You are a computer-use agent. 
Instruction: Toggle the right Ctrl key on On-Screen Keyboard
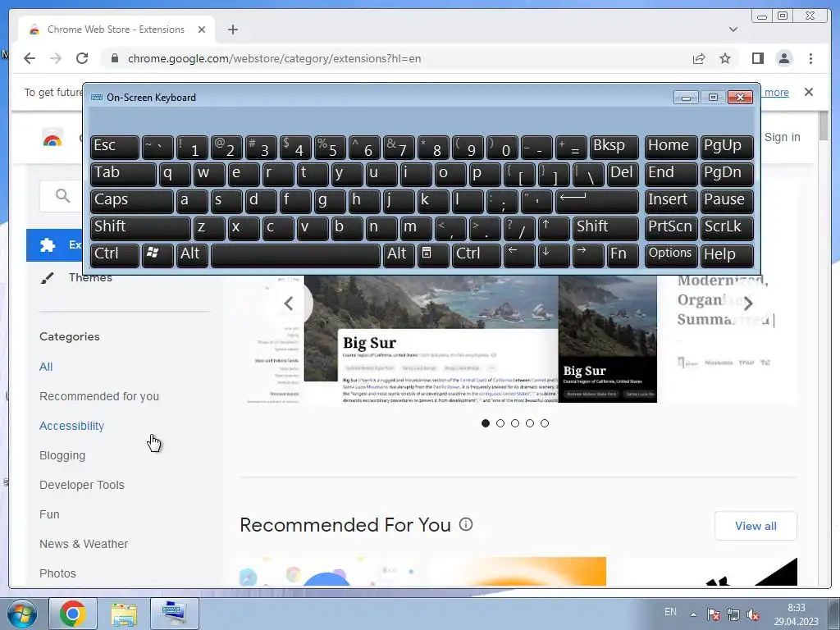477,254
